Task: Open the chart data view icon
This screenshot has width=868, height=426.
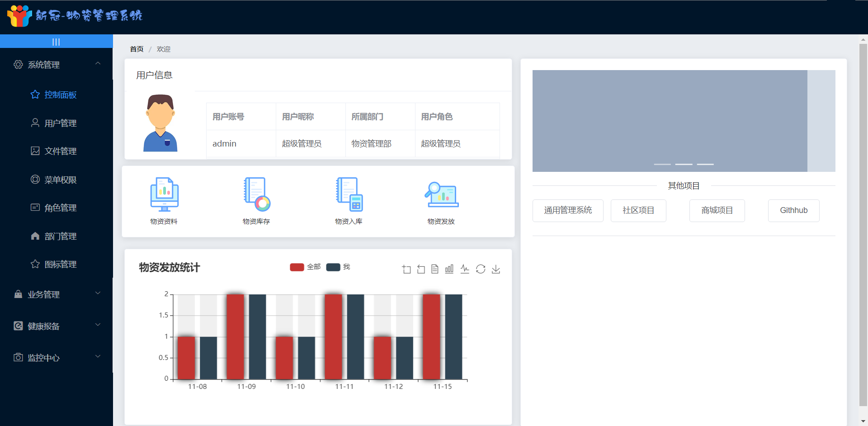Action: (x=435, y=269)
